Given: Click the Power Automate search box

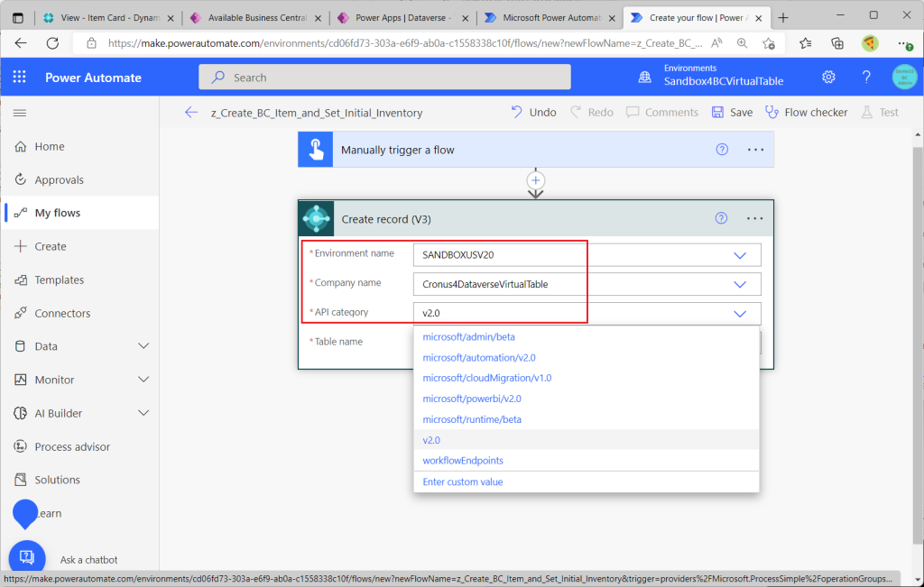Looking at the screenshot, I should [x=384, y=78].
